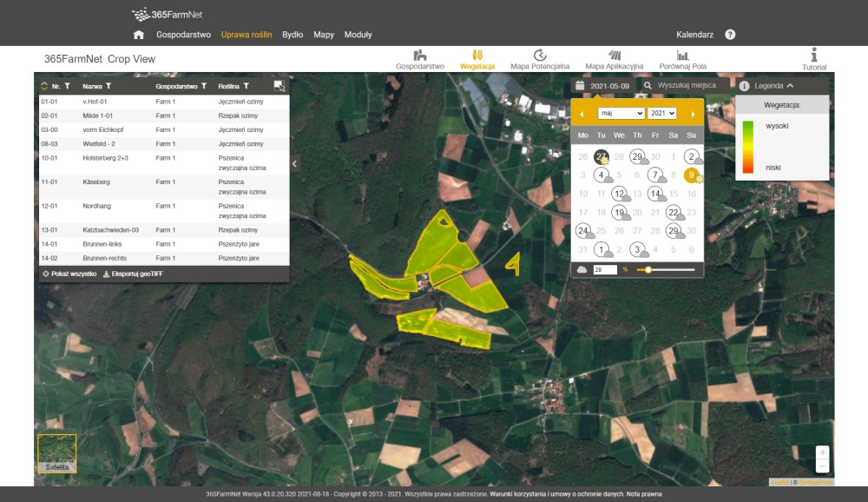The width and height of the screenshot is (868, 502).
Task: Go to the next month in the calendar
Action: click(693, 114)
